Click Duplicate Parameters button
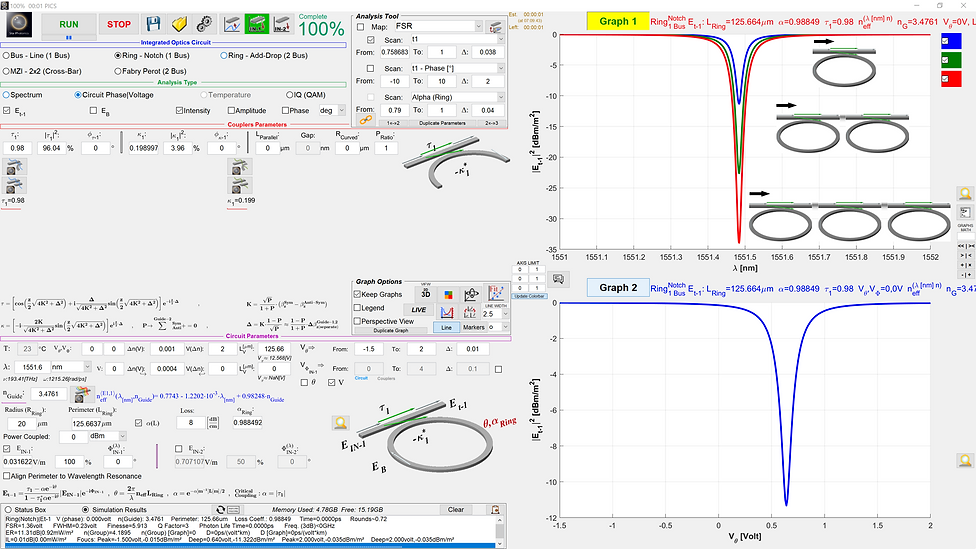Viewport: 976px width, 549px height. (443, 123)
